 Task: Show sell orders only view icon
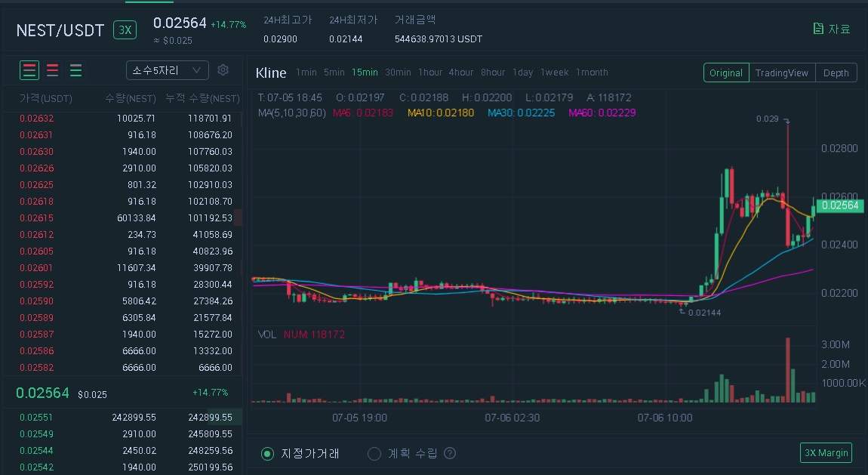point(53,71)
